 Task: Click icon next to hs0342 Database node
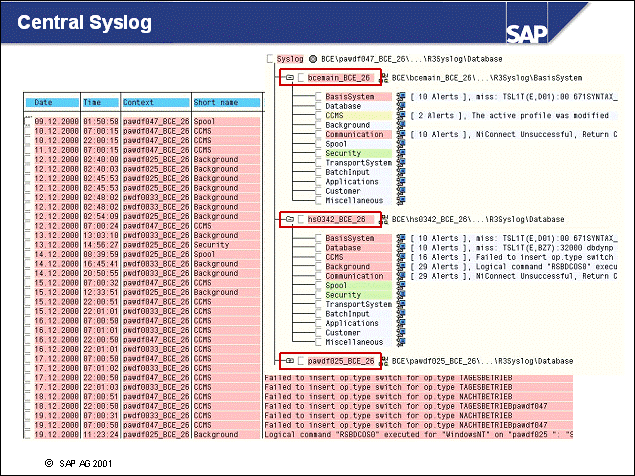[x=400, y=248]
